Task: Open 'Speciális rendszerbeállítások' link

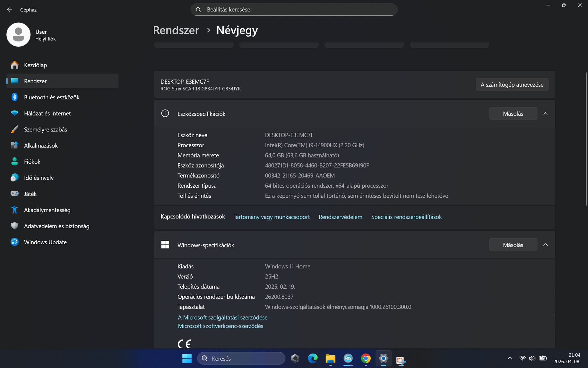Action: coord(406,217)
